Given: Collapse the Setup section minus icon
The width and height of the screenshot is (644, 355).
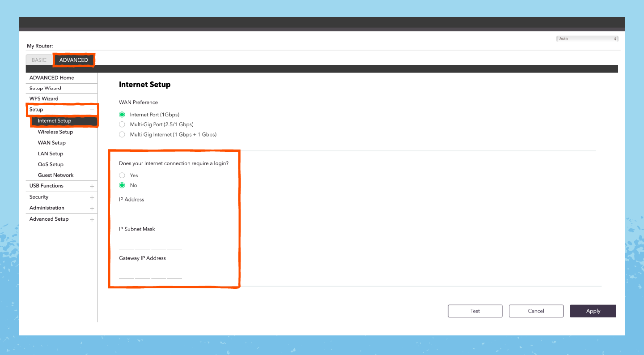Looking at the screenshot, I should click(92, 110).
